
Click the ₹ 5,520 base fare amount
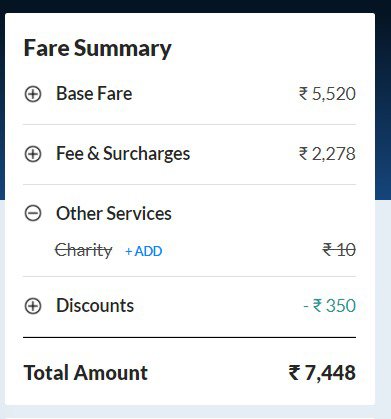tap(327, 94)
